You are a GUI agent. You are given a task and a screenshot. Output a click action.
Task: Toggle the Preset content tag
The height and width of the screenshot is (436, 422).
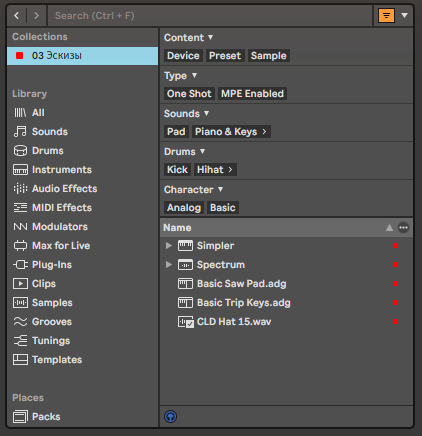[x=225, y=56]
